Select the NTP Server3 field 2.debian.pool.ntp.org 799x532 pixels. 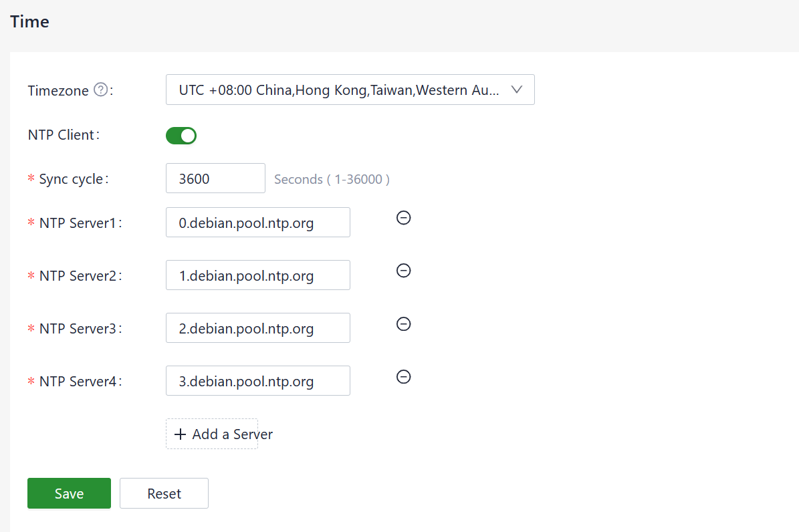click(257, 328)
